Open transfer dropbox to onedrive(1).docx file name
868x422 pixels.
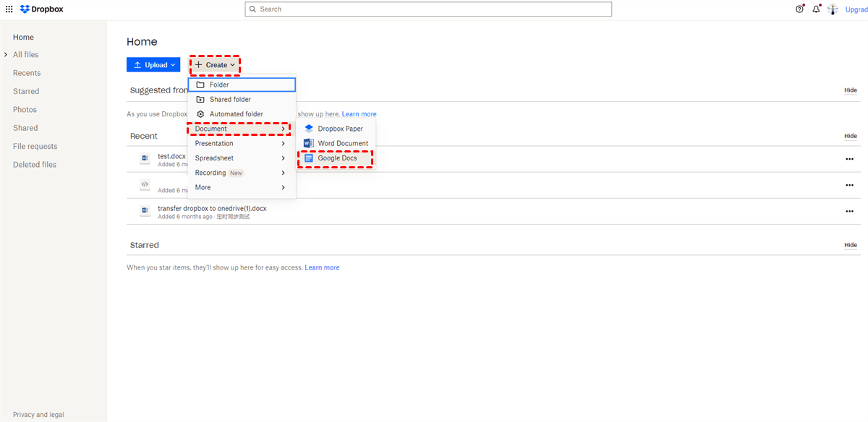coord(212,208)
